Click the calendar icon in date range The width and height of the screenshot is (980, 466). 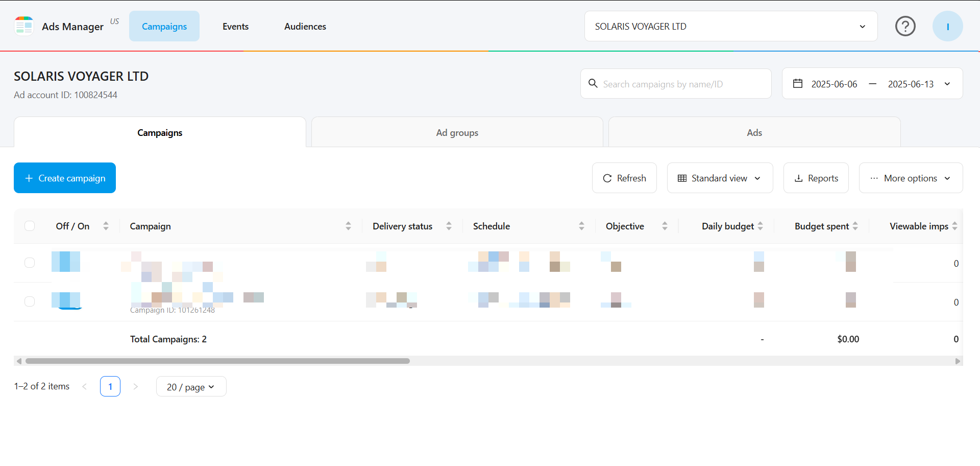point(798,83)
